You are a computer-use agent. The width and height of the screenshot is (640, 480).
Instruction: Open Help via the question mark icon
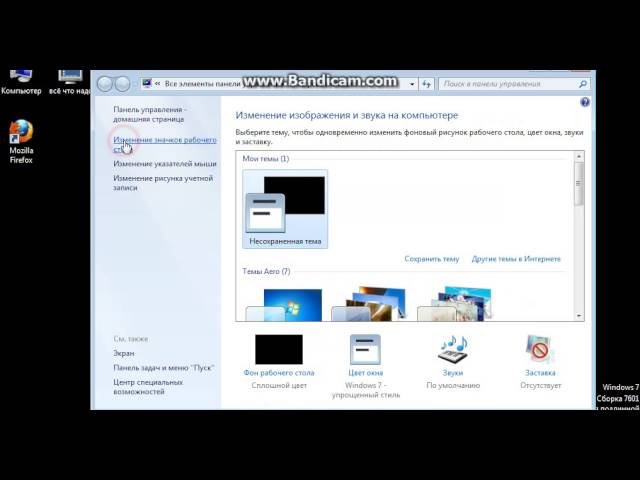pos(584,102)
